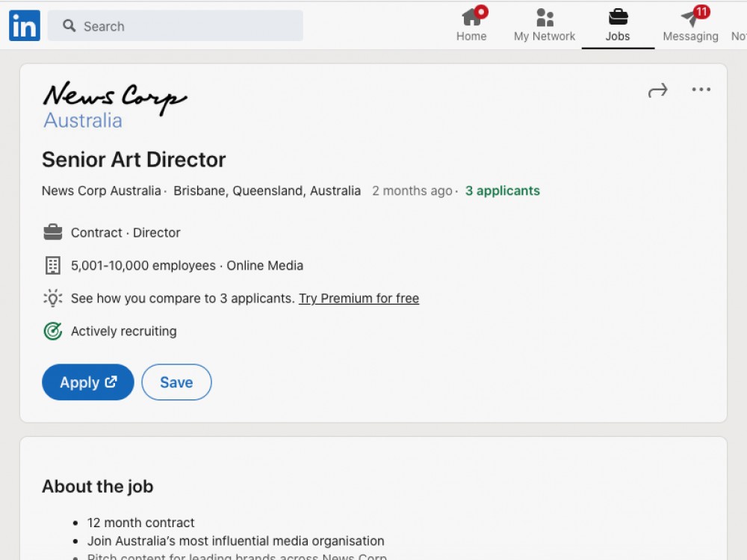
Task: Click the 5,001-10,000 employees · Online Media text
Action: pos(187,266)
